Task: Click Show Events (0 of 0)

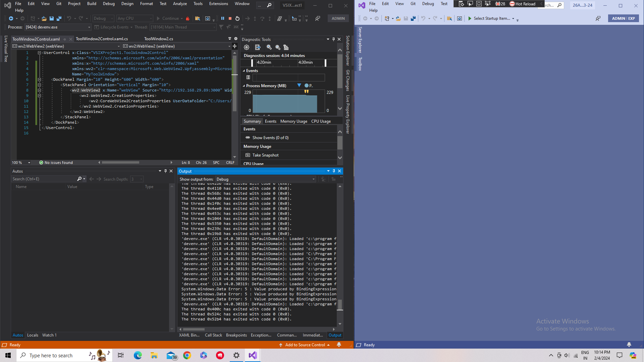Action: (x=270, y=138)
